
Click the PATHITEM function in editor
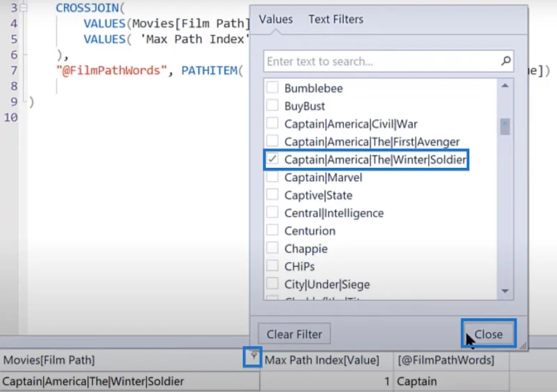[209, 70]
